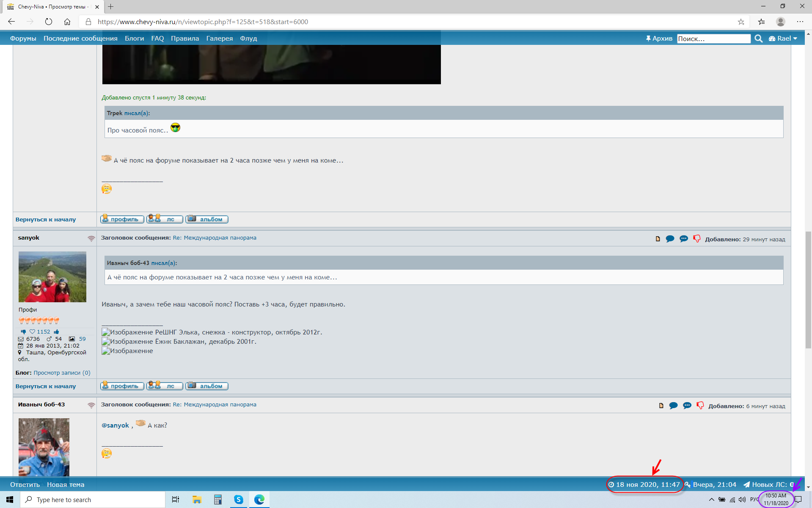Open the Блоги nav item

pyautogui.click(x=135, y=39)
